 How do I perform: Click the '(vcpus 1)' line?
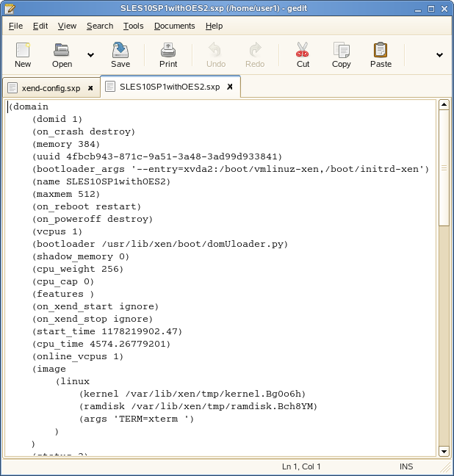click(x=57, y=231)
